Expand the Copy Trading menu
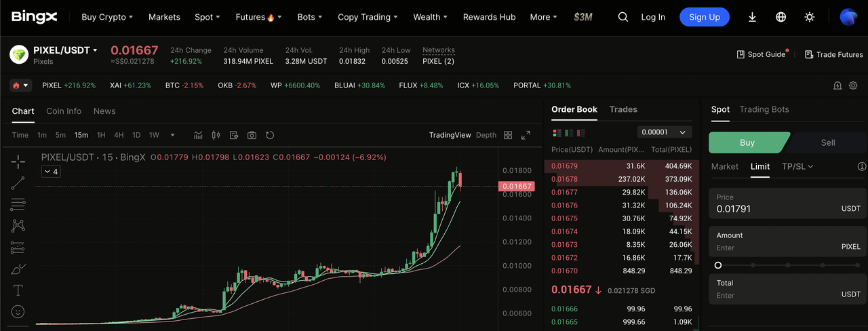Screen dimensions: 868x331 [x=368, y=17]
